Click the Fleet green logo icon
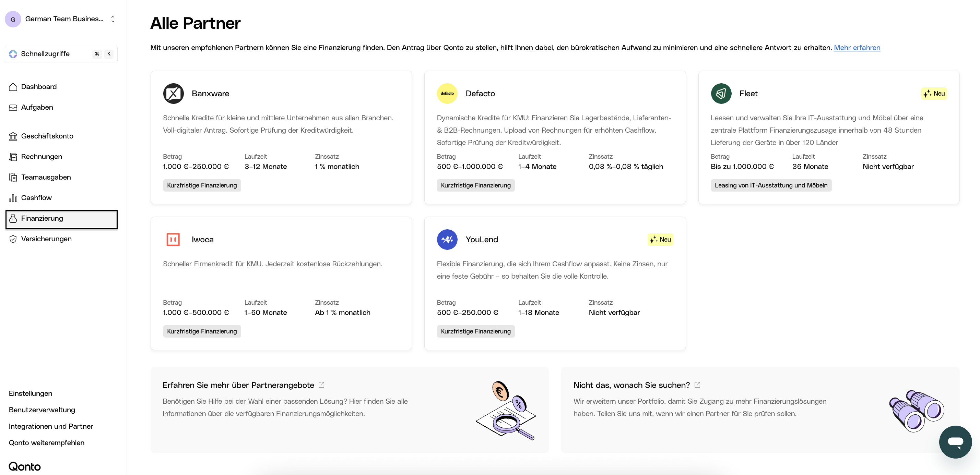The image size is (980, 475). coord(721,94)
